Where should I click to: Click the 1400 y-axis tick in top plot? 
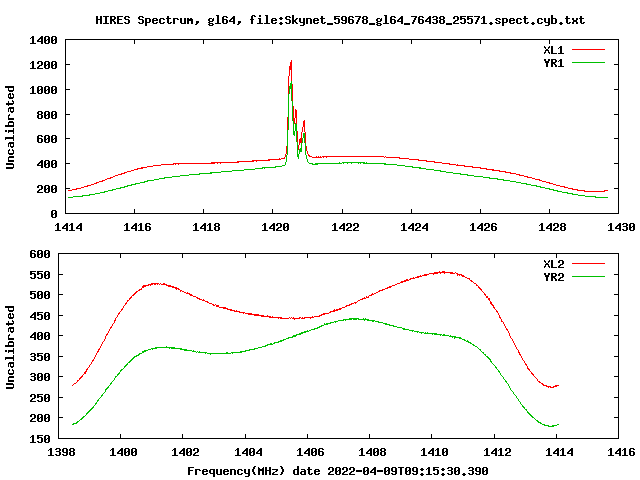pos(43,40)
